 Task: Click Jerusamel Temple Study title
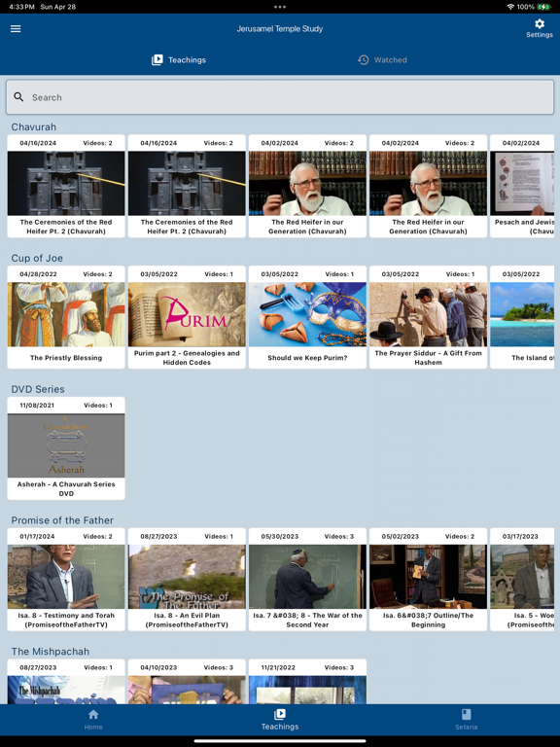click(x=280, y=28)
